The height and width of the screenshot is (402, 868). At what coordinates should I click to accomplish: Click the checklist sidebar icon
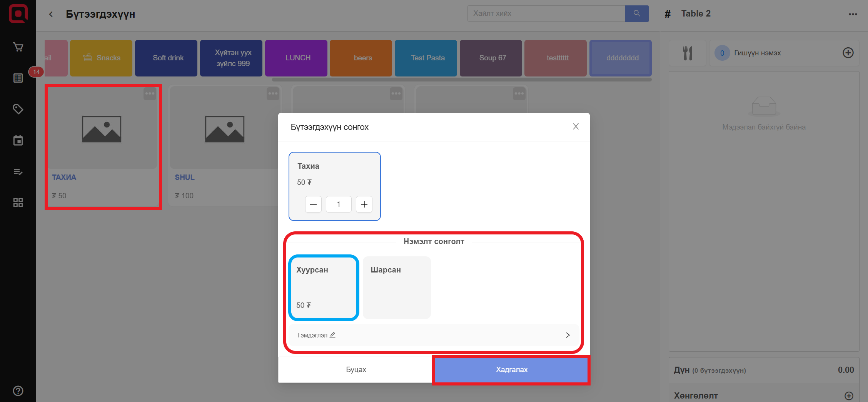pos(18,172)
